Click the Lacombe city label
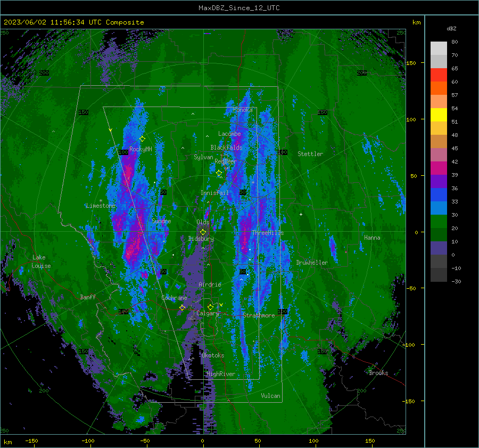Viewport: 479px width, 448px height. pos(229,134)
